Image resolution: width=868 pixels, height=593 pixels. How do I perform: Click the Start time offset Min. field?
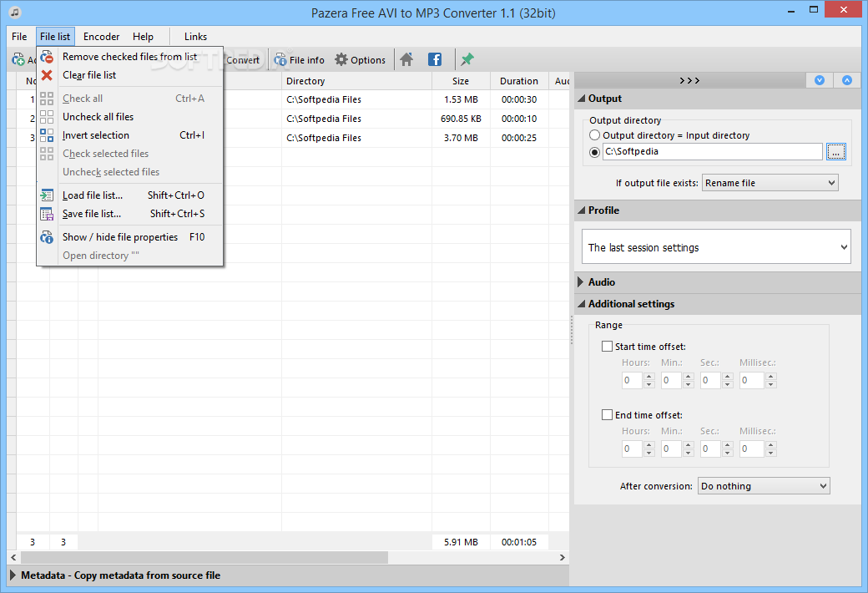[672, 380]
